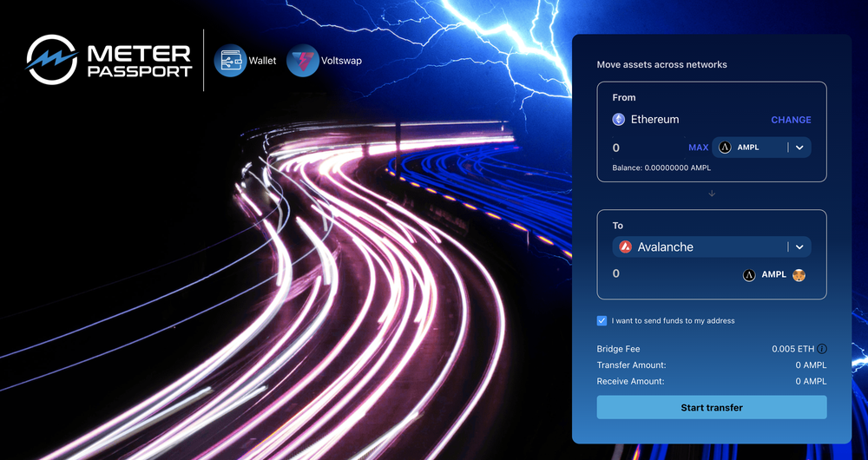Click CHANGE to switch source network
Image resolution: width=868 pixels, height=460 pixels.
(791, 120)
